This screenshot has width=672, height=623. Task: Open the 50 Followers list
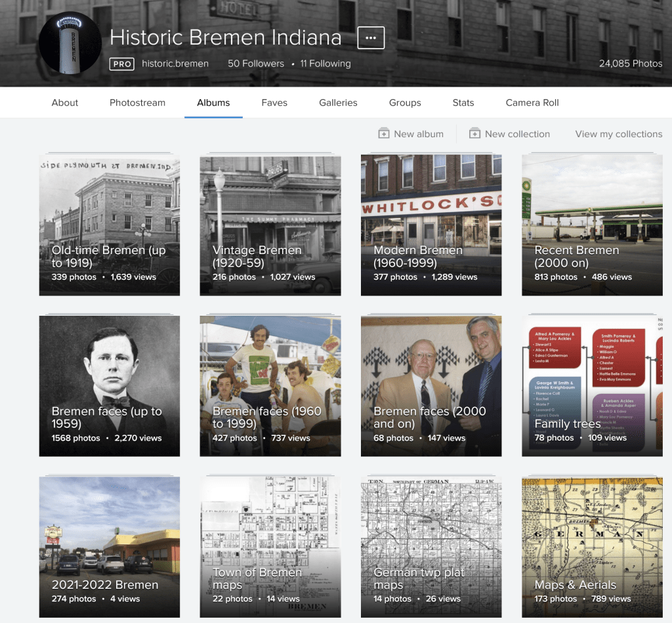(x=256, y=64)
